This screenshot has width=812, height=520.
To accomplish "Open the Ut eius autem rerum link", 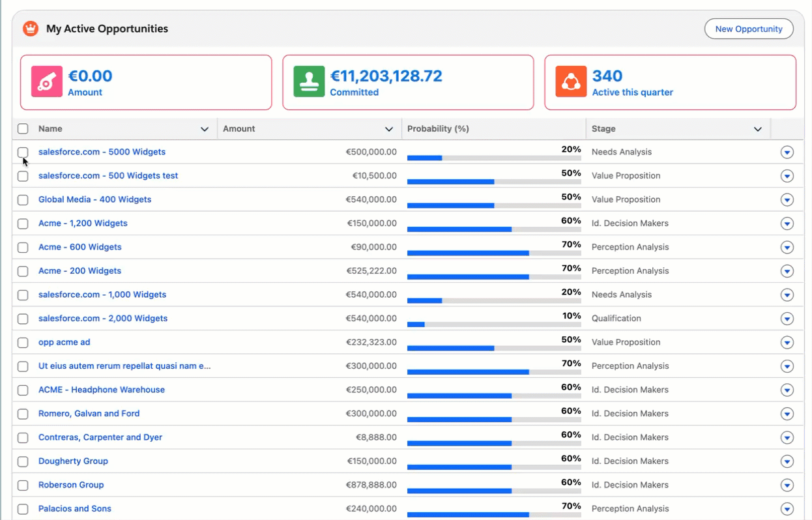I will (x=124, y=366).
